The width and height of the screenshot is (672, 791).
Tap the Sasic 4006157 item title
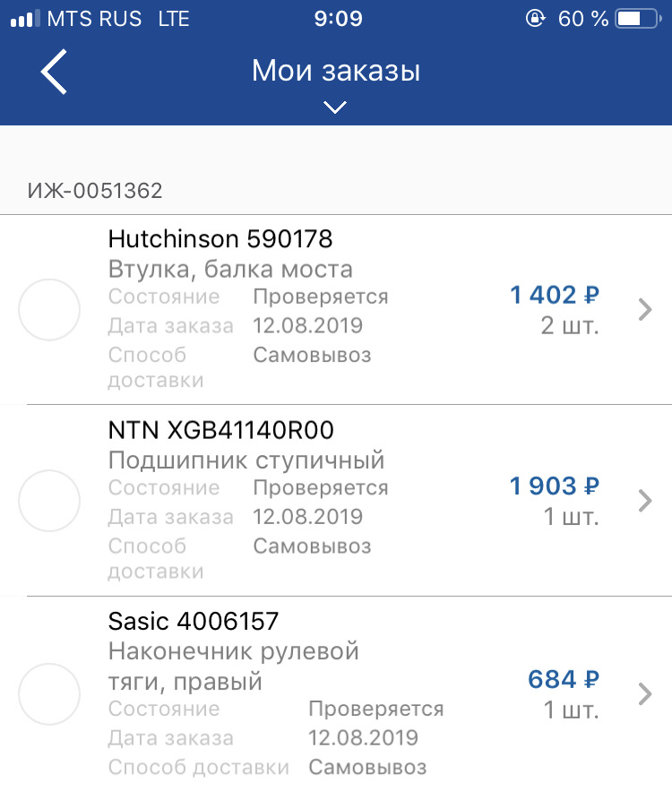(x=194, y=621)
